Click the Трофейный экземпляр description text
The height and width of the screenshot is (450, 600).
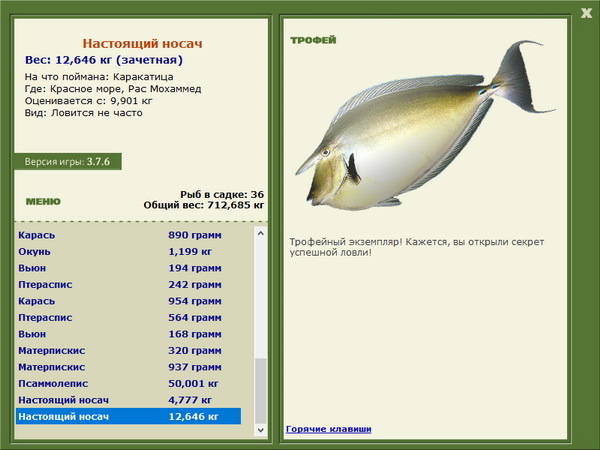(417, 247)
